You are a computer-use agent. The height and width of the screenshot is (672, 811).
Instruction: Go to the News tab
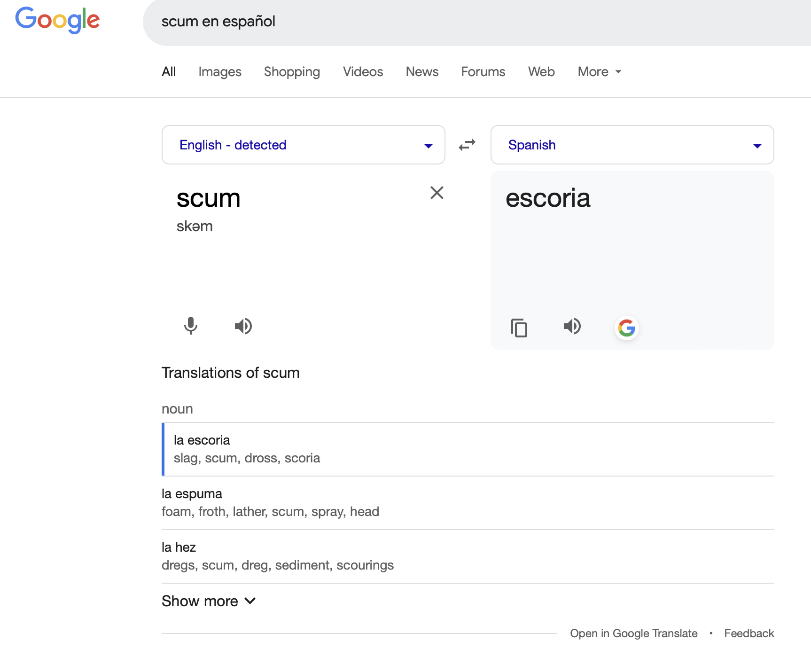422,71
